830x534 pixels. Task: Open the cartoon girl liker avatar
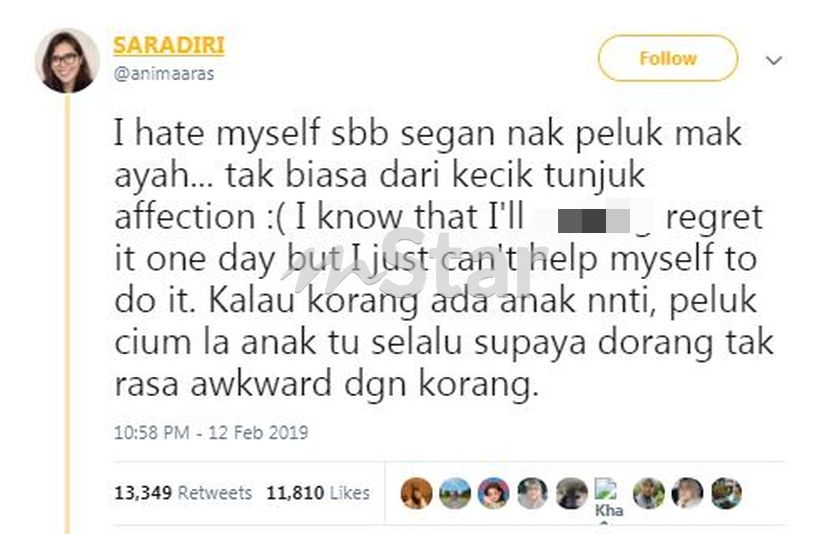pos(493,493)
